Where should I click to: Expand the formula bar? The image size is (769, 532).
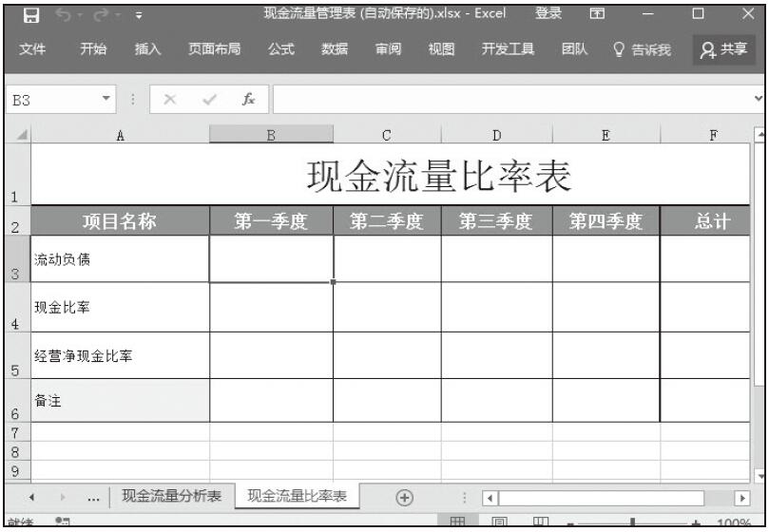758,99
